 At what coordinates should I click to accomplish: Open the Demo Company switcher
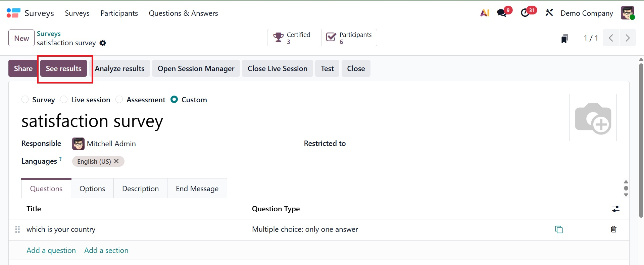(x=587, y=13)
